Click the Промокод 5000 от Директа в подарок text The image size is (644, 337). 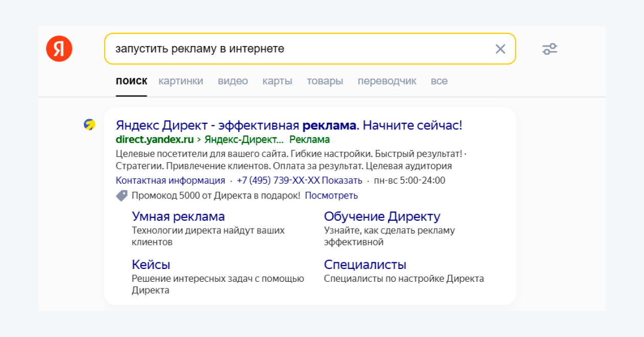pos(216,195)
